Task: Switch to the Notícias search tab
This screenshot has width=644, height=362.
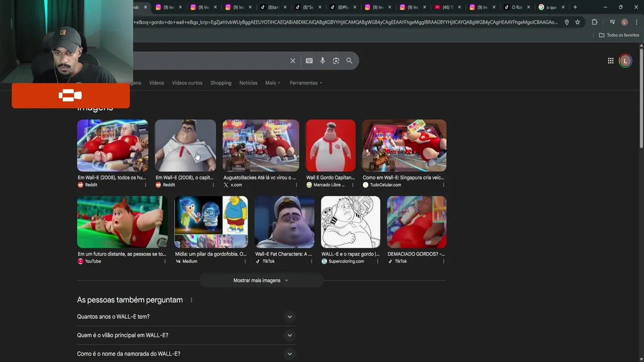Action: point(248,83)
